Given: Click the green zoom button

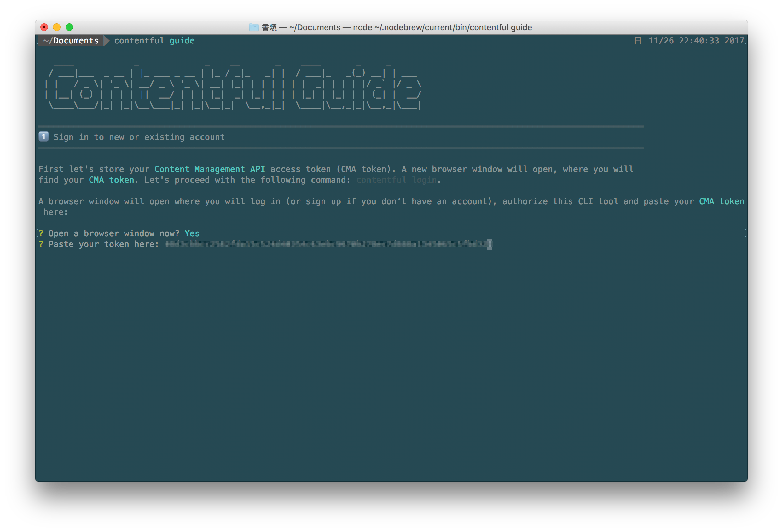Looking at the screenshot, I should 70,27.
